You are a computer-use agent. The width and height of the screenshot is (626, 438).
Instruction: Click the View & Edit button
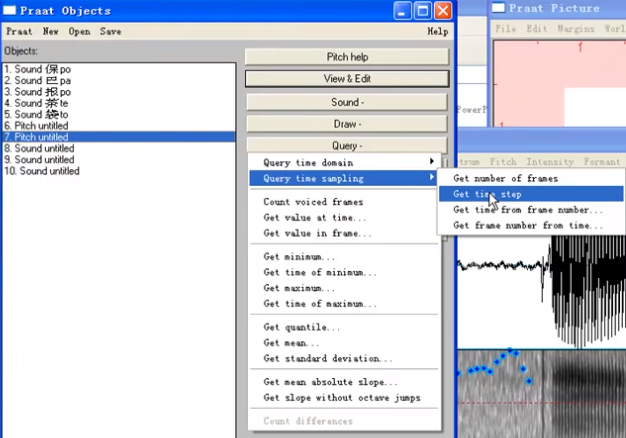click(347, 79)
